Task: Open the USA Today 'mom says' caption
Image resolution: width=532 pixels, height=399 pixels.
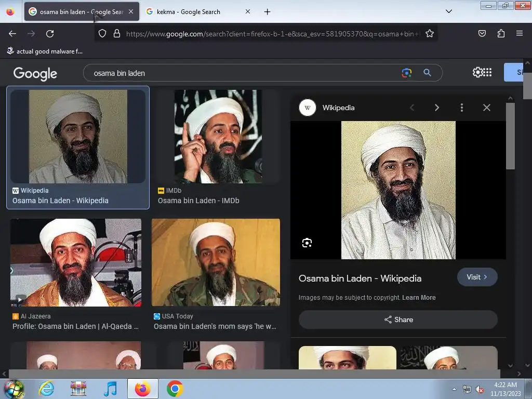Action: pyautogui.click(x=215, y=326)
